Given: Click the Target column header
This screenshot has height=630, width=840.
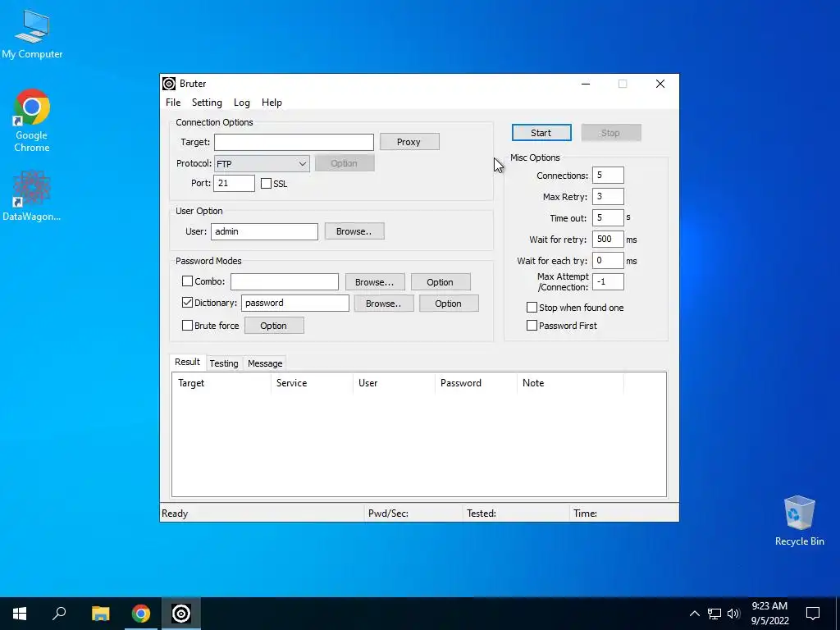Looking at the screenshot, I should click(221, 383).
